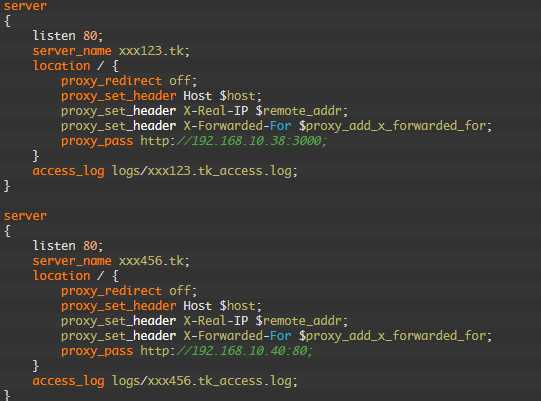The width and height of the screenshot is (541, 401).
Task: Click the 'server_name xxx456.tk;' line
Action: [111, 261]
